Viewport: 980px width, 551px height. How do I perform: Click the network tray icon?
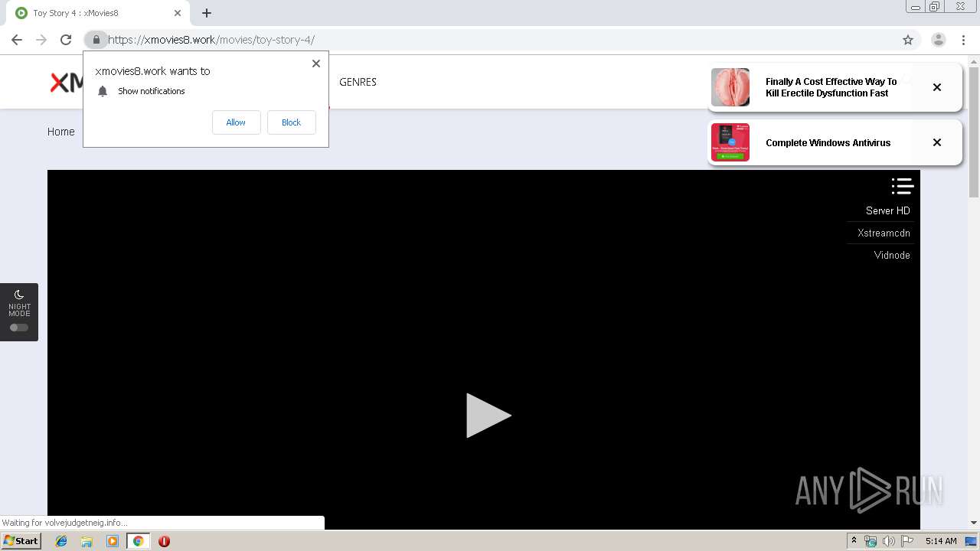click(871, 541)
